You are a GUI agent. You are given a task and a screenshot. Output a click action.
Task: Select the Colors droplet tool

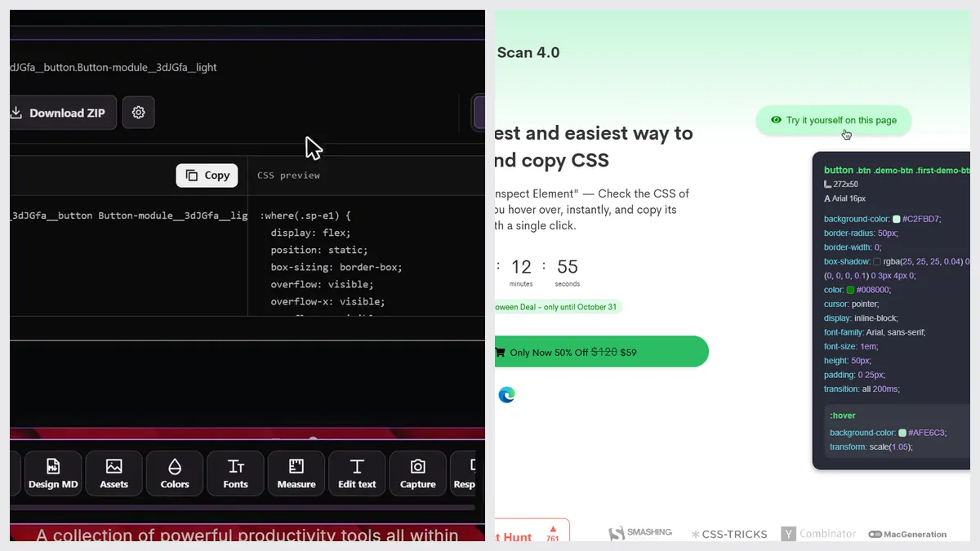pyautogui.click(x=175, y=473)
